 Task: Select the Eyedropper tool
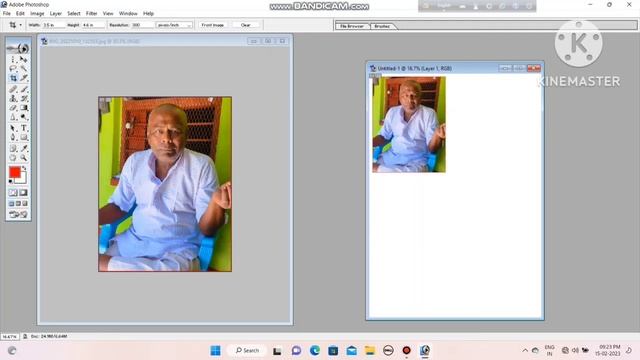24,149
